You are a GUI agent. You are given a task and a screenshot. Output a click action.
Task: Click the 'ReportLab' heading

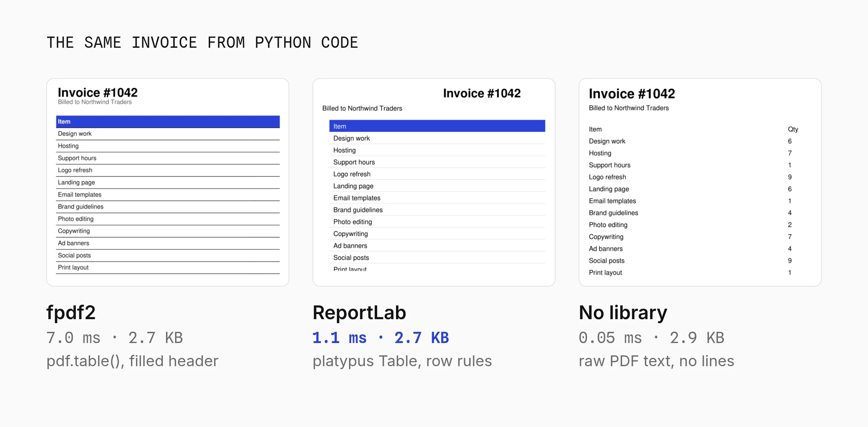tap(359, 313)
